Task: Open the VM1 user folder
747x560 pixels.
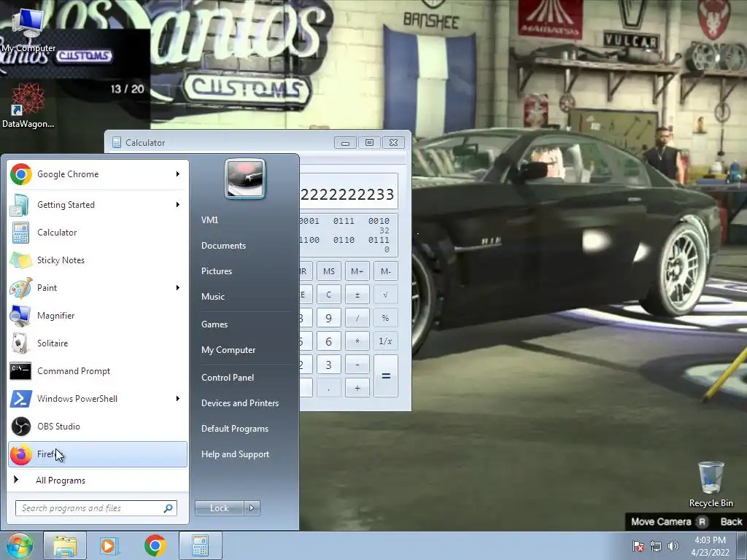Action: click(209, 220)
